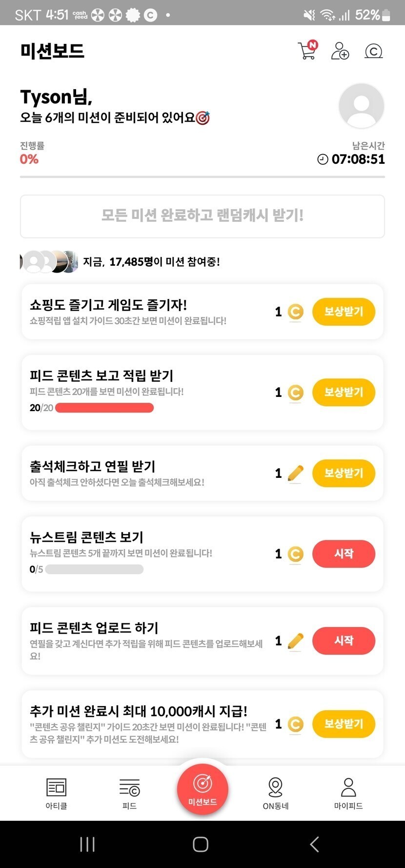Open the shopping cart icon
Image resolution: width=405 pixels, height=868 pixels.
[307, 50]
